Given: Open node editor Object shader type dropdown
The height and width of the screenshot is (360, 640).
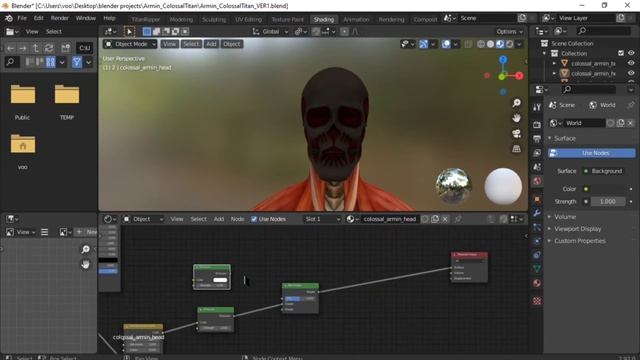Looking at the screenshot, I should pyautogui.click(x=143, y=219).
